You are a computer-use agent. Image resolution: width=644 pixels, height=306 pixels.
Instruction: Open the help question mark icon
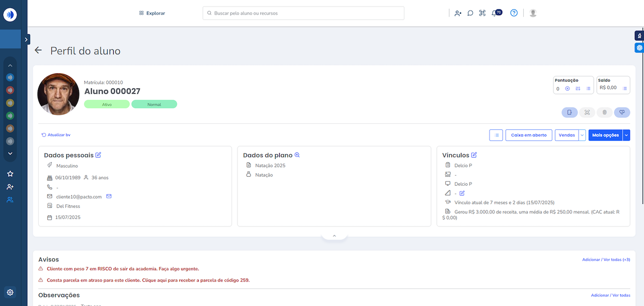(x=514, y=13)
